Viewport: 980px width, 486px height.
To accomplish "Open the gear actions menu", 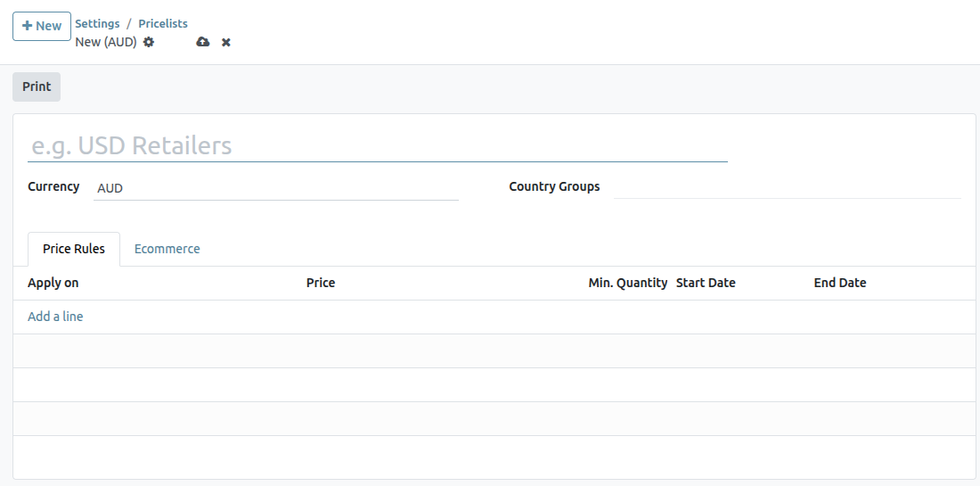I will [149, 42].
